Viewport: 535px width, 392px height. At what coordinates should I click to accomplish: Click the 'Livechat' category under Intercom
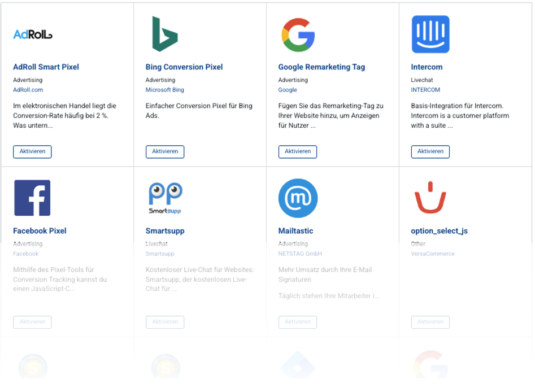coord(422,80)
